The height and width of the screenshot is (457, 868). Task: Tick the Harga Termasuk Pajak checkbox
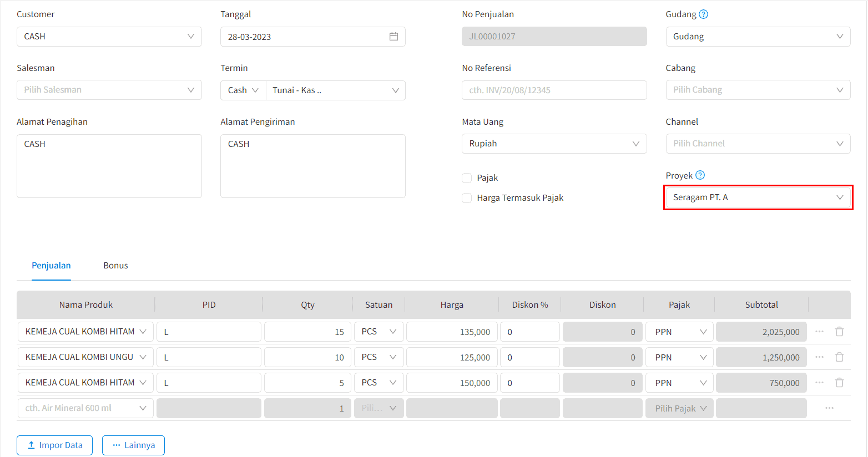[467, 198]
